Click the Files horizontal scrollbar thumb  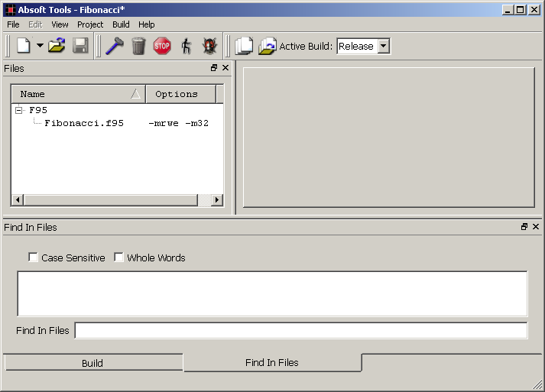click(x=111, y=200)
